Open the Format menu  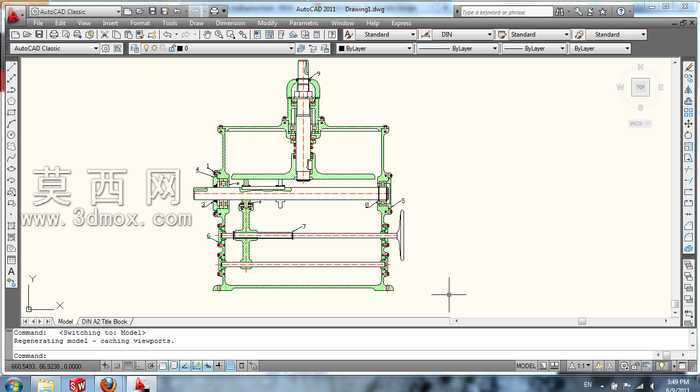click(x=140, y=23)
